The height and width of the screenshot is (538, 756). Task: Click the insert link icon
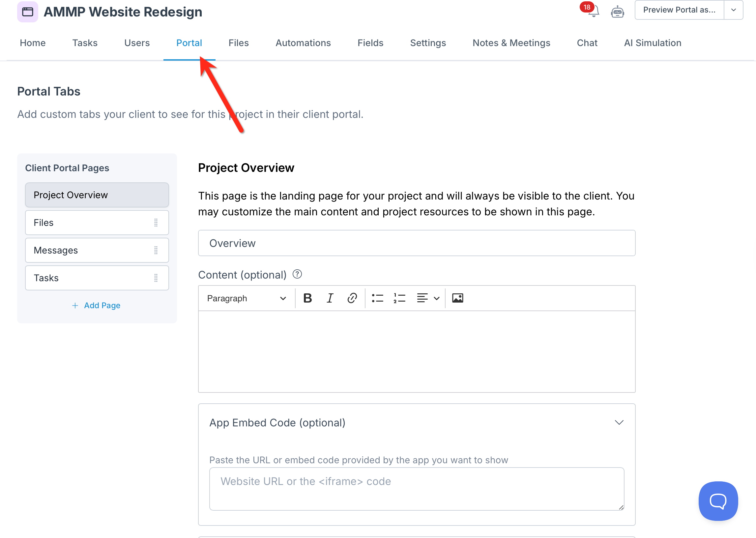352,298
